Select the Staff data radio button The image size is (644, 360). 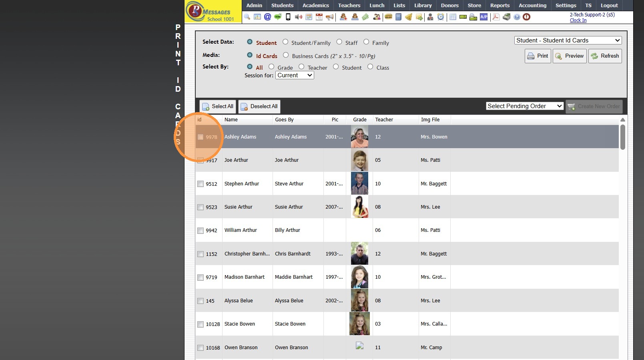(339, 42)
